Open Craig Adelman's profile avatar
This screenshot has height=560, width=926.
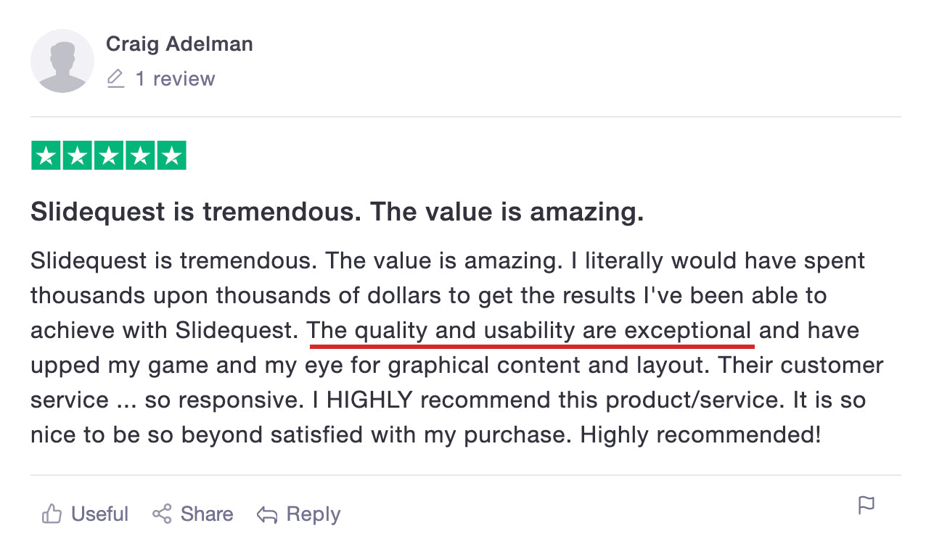[x=62, y=61]
